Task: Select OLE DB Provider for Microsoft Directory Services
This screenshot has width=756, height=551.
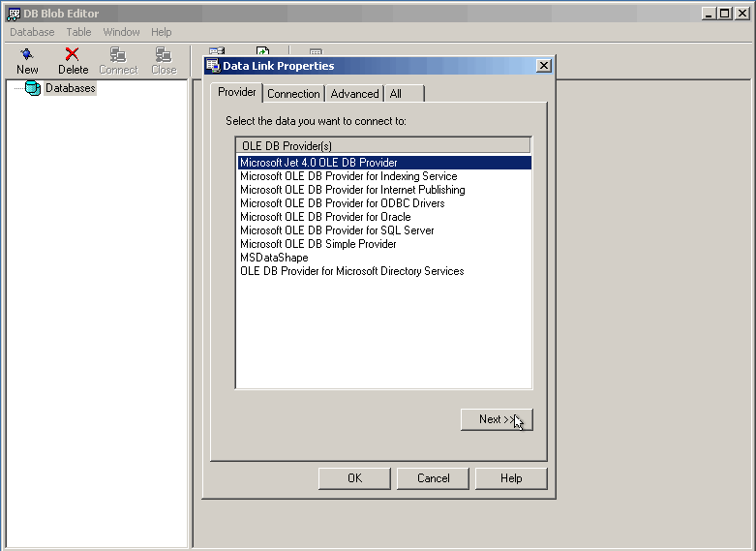Action: pos(352,271)
